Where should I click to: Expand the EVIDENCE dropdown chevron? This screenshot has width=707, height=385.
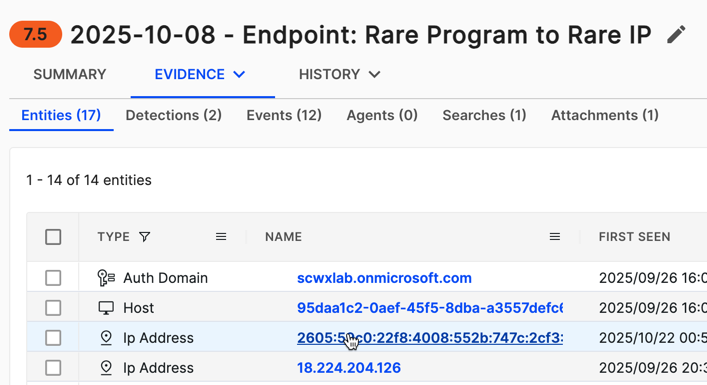tap(239, 74)
